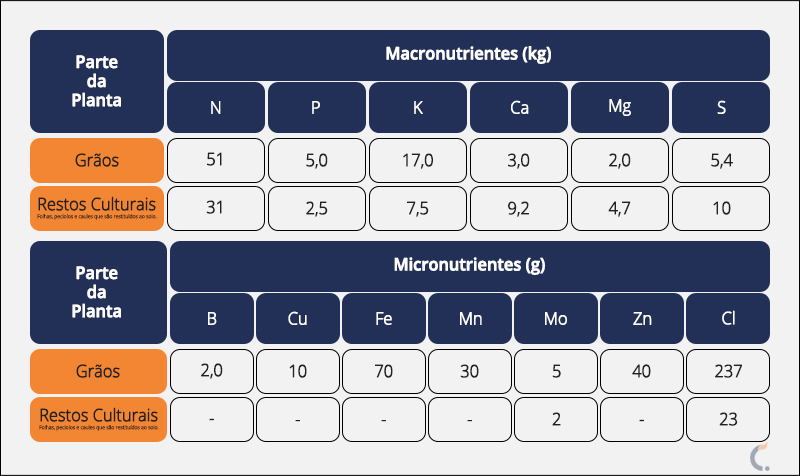Click the Cu column header
The height and width of the screenshot is (476, 800).
[x=298, y=319]
